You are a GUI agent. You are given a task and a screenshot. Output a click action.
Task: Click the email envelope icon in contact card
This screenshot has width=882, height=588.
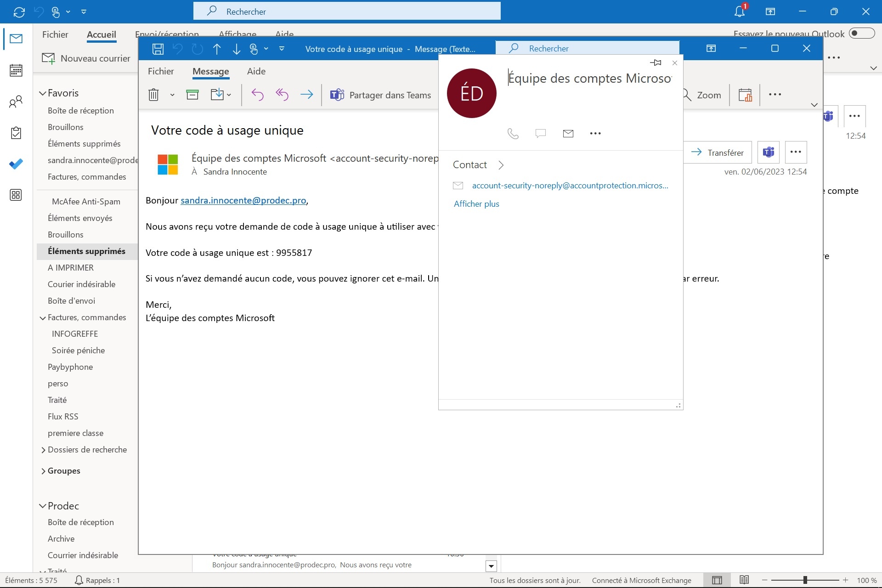click(x=568, y=133)
